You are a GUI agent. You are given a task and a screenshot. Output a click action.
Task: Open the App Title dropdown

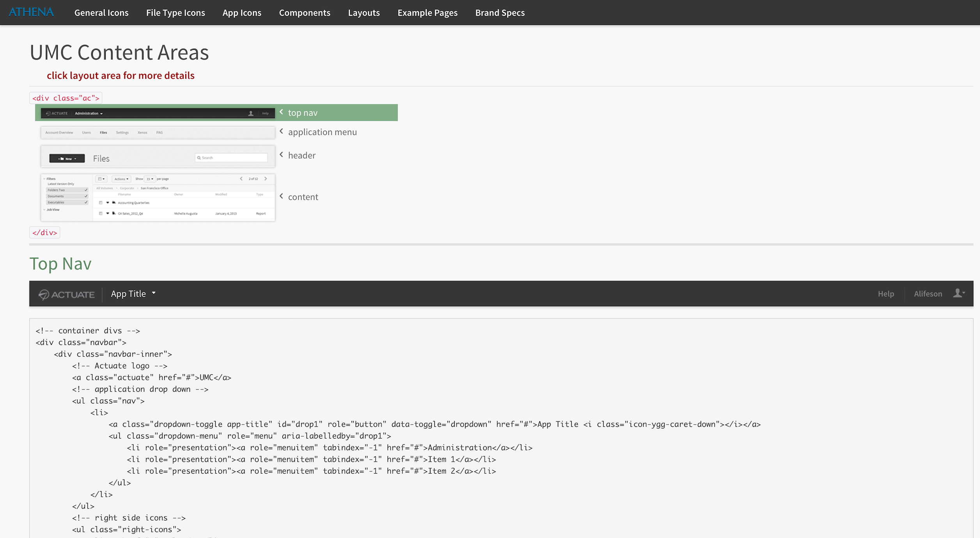133,294
